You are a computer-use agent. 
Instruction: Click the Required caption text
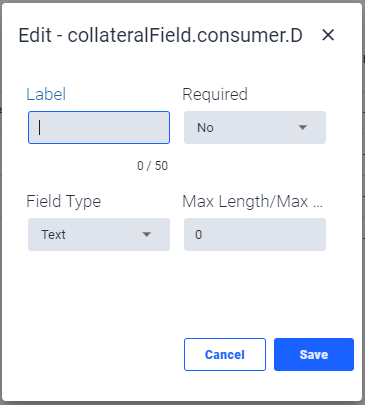tap(215, 94)
